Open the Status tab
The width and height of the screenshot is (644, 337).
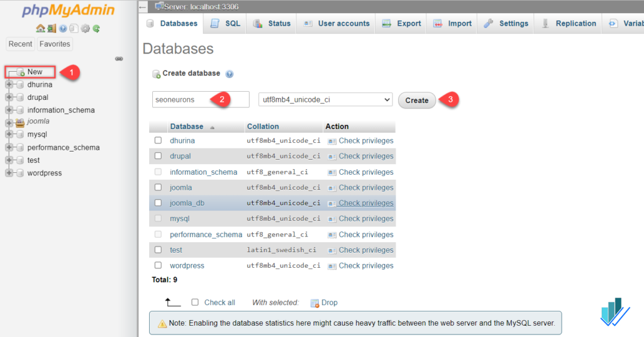coord(272,24)
